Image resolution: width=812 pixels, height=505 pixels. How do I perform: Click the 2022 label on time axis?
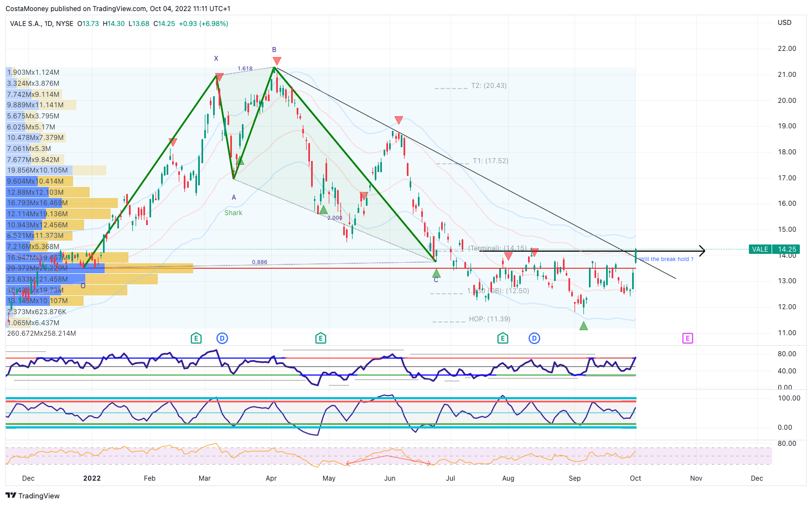pyautogui.click(x=92, y=478)
